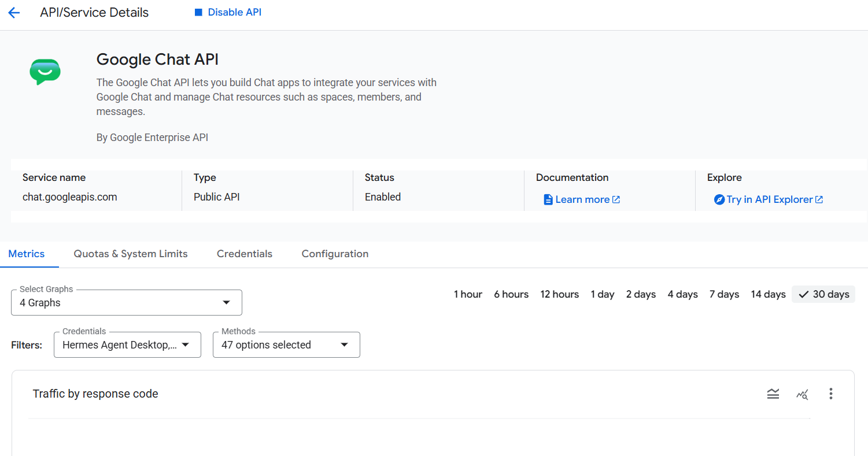The width and height of the screenshot is (868, 456).
Task: Open the Credentials filter dropdown
Action: [127, 344]
